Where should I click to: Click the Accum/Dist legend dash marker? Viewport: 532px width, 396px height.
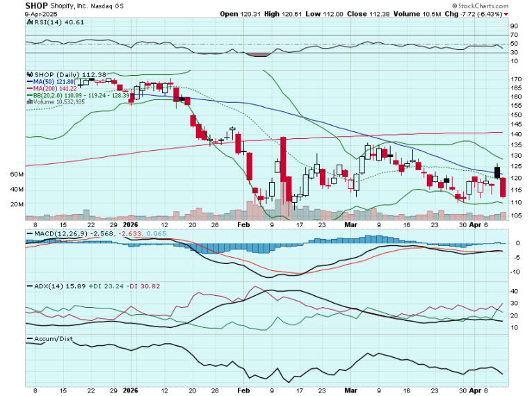[x=29, y=339]
